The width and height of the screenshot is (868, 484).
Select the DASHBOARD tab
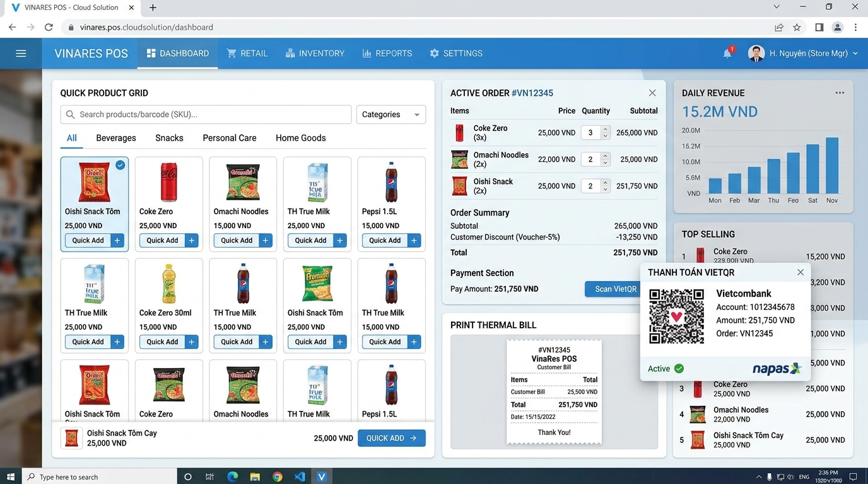click(177, 54)
